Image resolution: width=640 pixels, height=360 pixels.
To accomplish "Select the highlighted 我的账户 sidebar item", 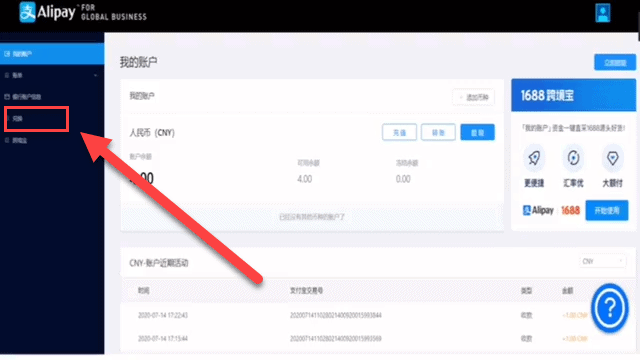I will (x=52, y=54).
